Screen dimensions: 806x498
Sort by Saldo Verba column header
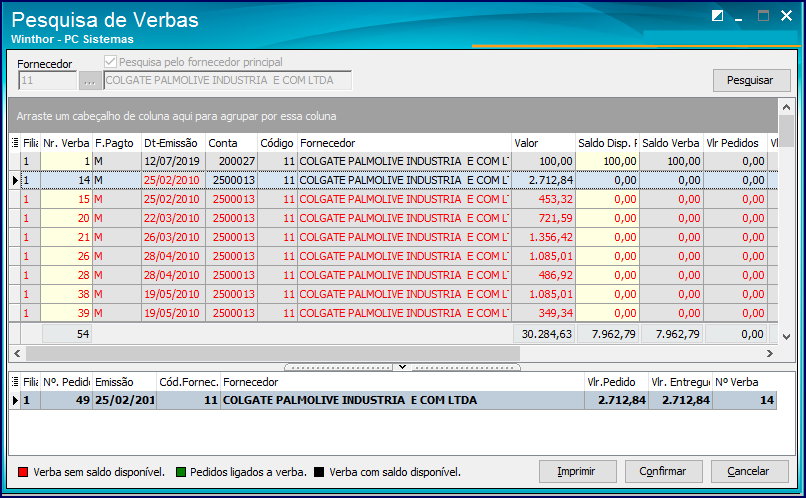tap(671, 143)
